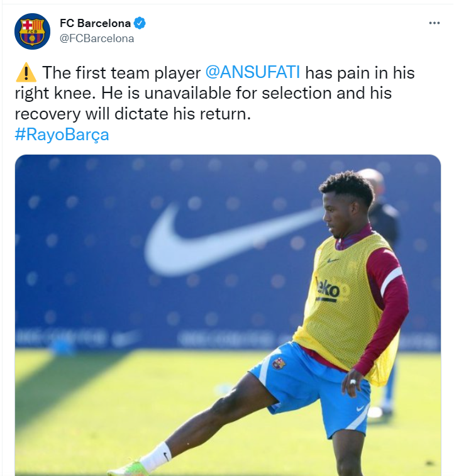Click the #RayoBarça hashtag

click(x=62, y=135)
